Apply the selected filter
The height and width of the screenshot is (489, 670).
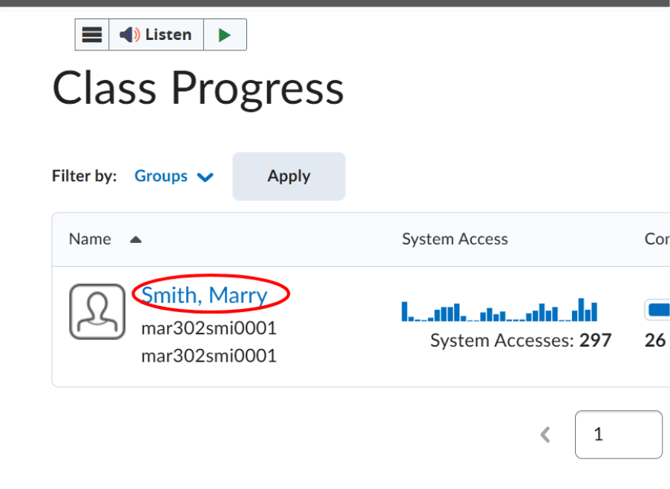click(289, 176)
